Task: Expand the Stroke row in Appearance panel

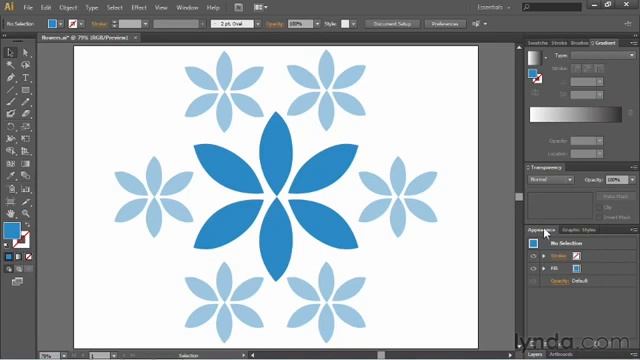Action: click(544, 256)
